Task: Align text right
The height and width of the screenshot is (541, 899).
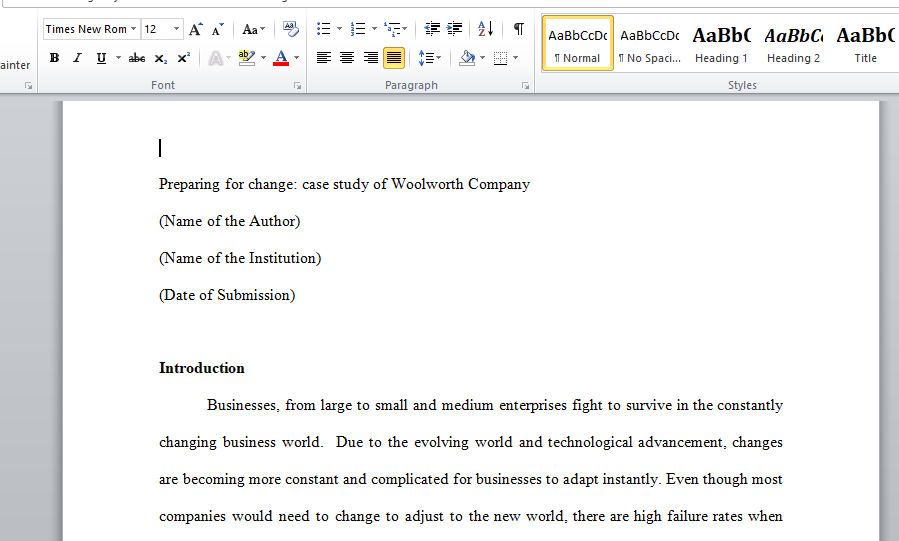Action: [x=370, y=58]
